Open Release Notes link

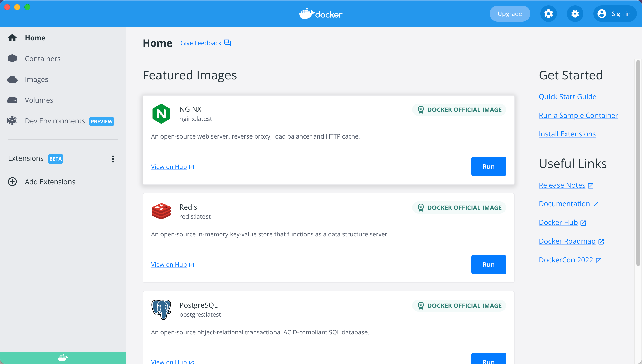tap(562, 185)
